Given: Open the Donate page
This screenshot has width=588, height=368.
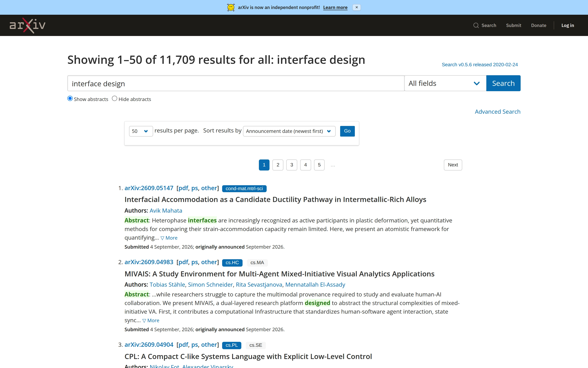Looking at the screenshot, I should point(538,25).
